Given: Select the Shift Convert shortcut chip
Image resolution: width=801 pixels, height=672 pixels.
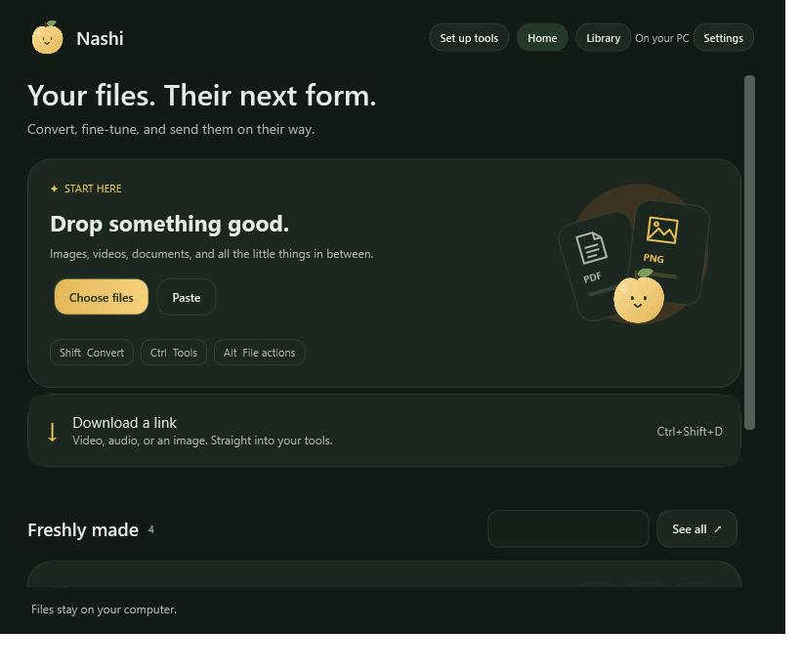Looking at the screenshot, I should pos(92,353).
